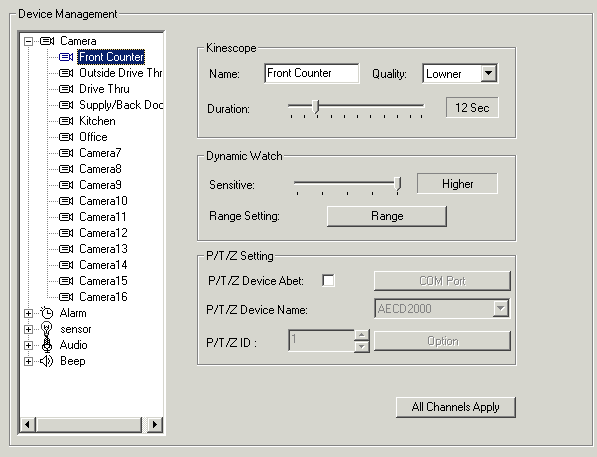
Task: Select Camera16 in the device tree
Action: point(103,297)
